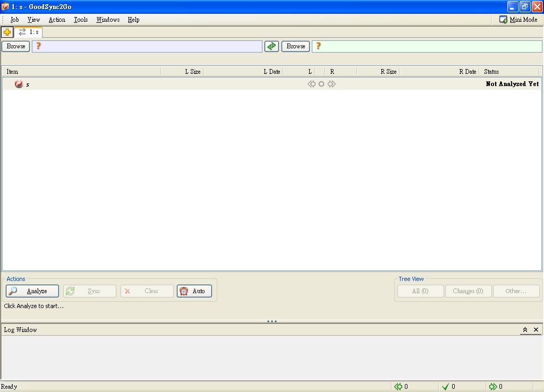
Task: Click the left-arrow count in status bar
Action: pos(401,387)
